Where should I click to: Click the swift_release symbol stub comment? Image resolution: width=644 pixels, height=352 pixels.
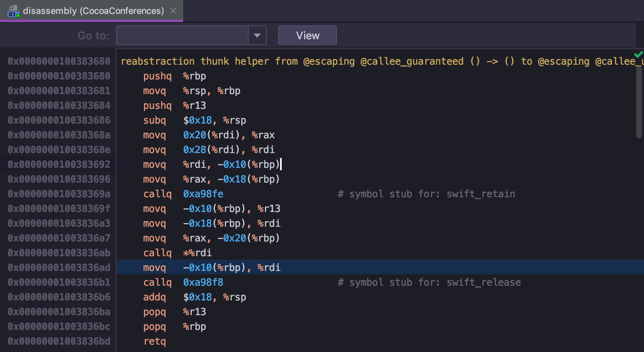(x=429, y=282)
